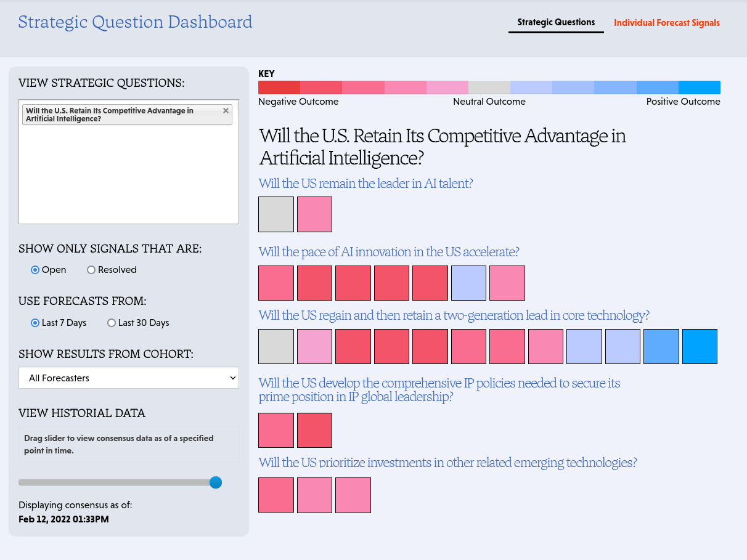747x560 pixels.
Task: Open the AI talent leader question link
Action: (x=365, y=184)
